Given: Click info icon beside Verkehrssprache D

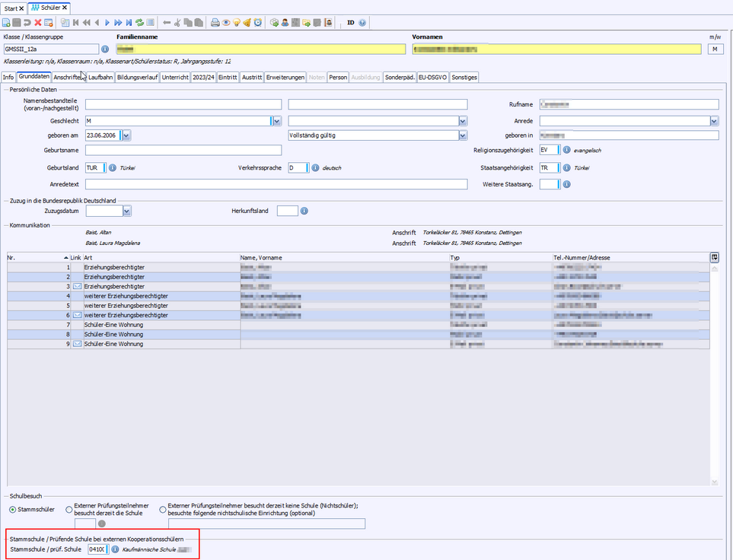Looking at the screenshot, I should [x=315, y=168].
